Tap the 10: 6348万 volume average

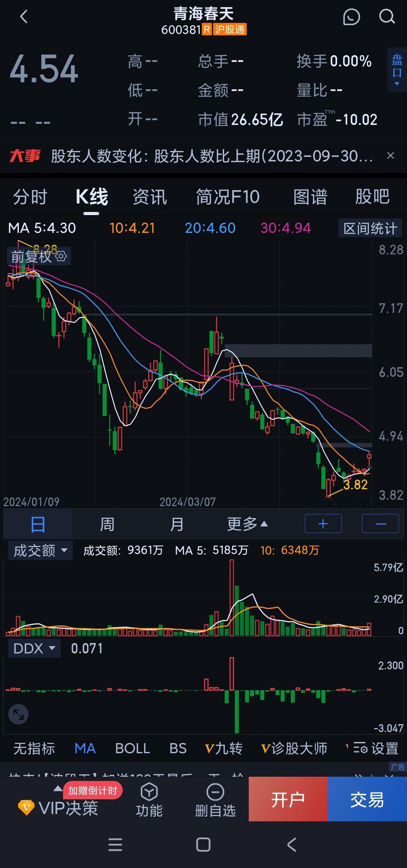pyautogui.click(x=290, y=550)
